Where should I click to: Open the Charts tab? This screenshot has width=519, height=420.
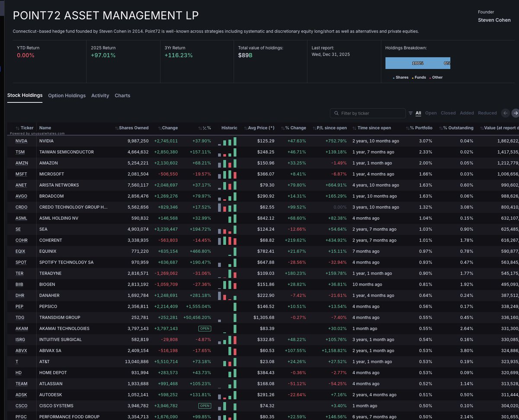[x=122, y=95]
